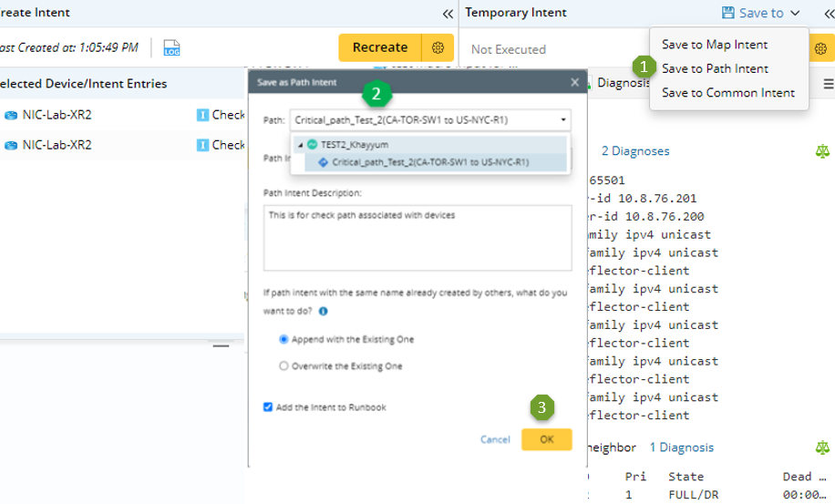The height and width of the screenshot is (504, 835).
Task: Open the Path dropdown
Action: [564, 119]
